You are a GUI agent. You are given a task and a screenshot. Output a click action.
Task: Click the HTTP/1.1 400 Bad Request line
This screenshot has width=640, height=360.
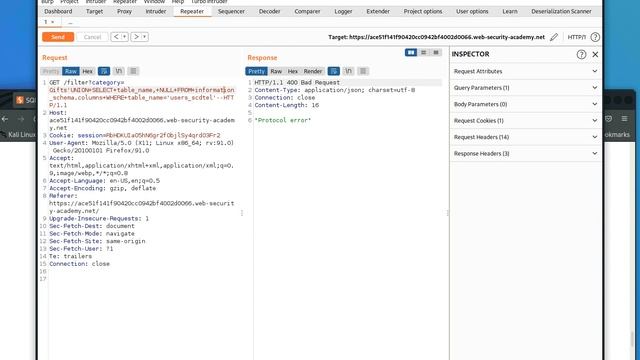(x=297, y=82)
